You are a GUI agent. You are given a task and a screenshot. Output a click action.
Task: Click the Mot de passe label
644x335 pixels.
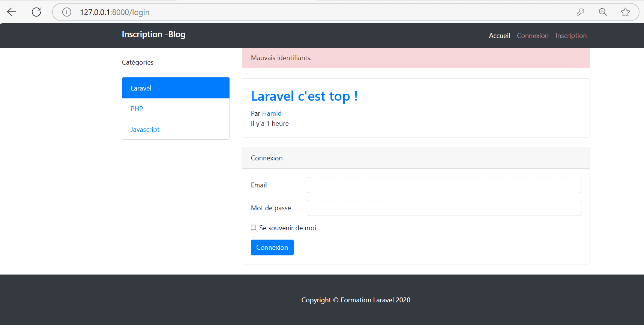click(x=271, y=208)
